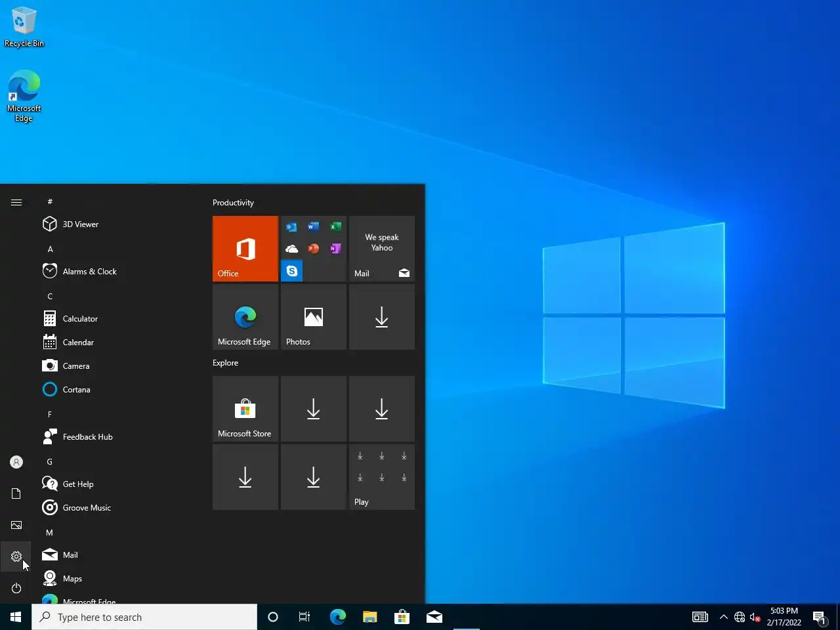
Task: Open Cortana circle on taskbar
Action: point(273,617)
